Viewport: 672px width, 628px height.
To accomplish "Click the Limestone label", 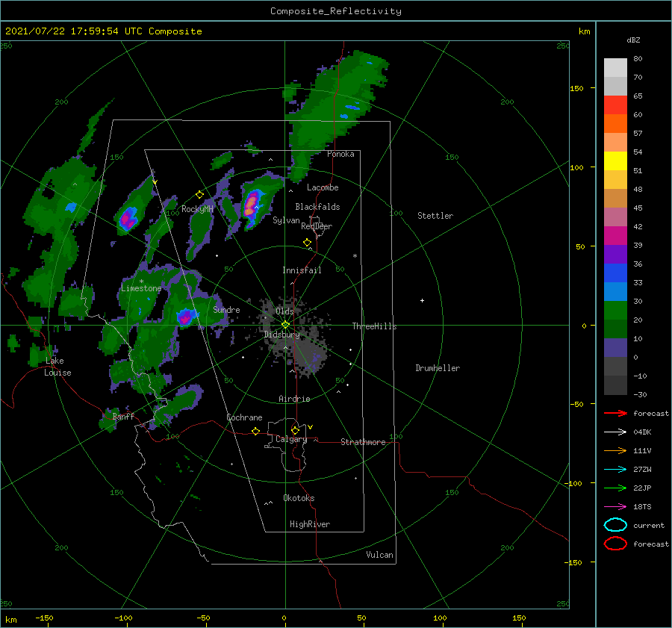I will pos(141,288).
